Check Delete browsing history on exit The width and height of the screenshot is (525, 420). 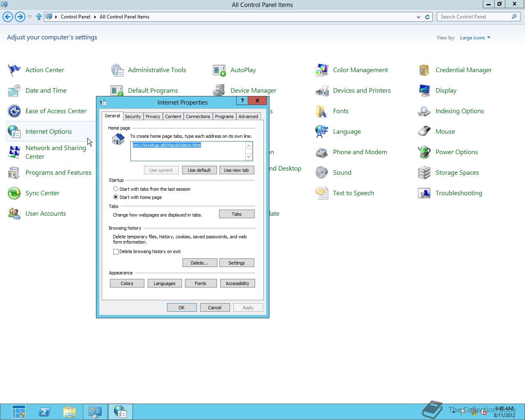point(116,251)
